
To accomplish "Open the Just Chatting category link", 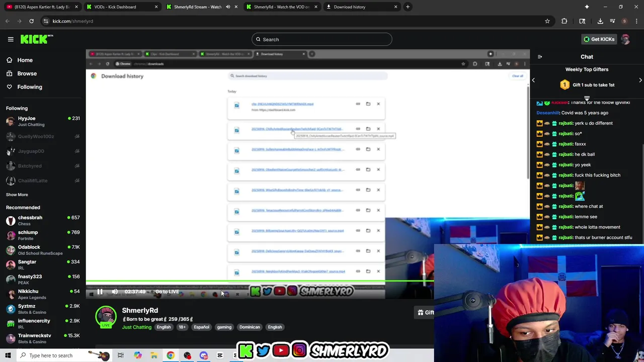I will (136, 327).
